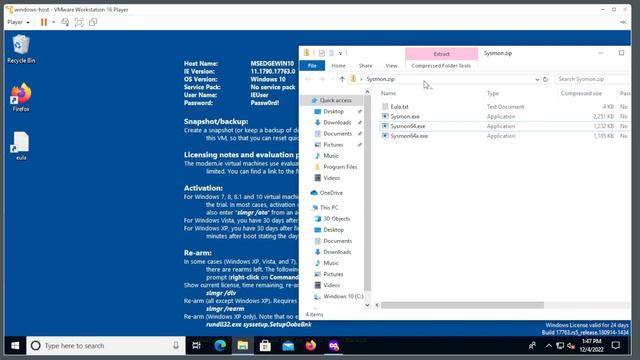Open pinned Desktop under Quick access

333,111
